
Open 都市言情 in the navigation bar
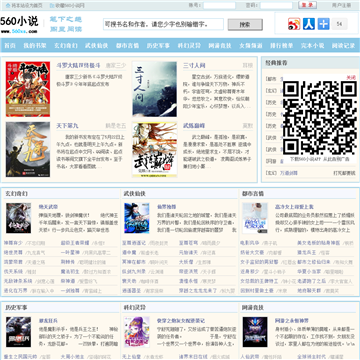pos(127,46)
